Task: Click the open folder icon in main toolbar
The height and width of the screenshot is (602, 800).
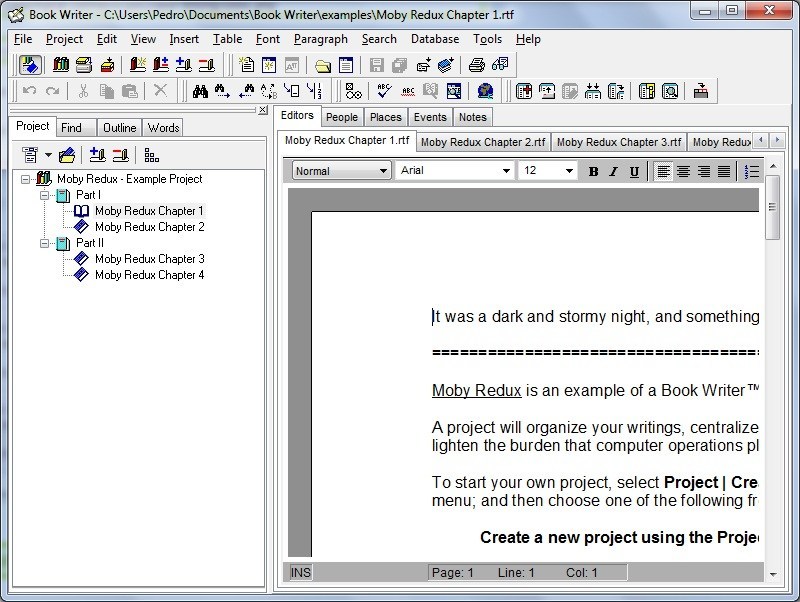Action: (323, 66)
